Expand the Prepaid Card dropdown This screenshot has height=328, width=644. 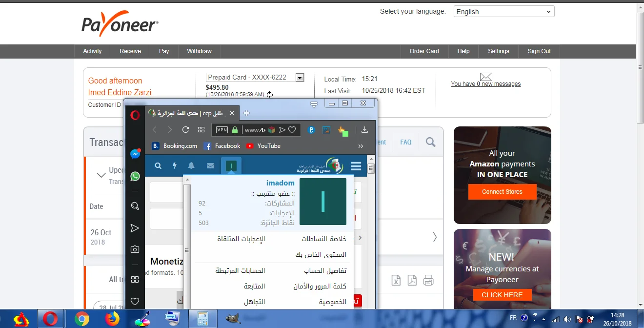tap(300, 78)
